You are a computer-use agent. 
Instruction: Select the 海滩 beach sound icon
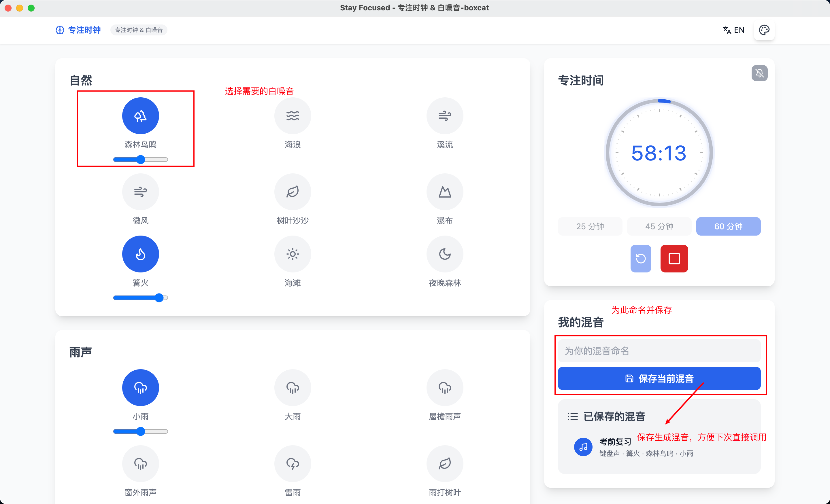pos(293,254)
